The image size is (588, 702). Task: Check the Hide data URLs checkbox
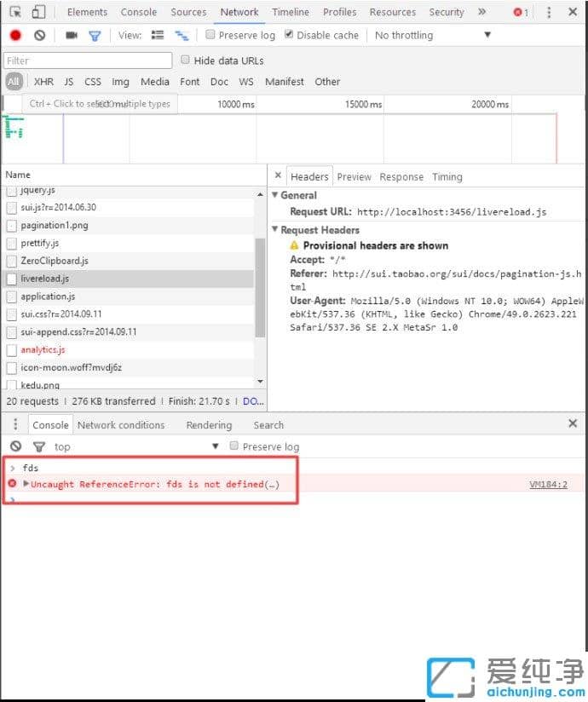(x=185, y=60)
